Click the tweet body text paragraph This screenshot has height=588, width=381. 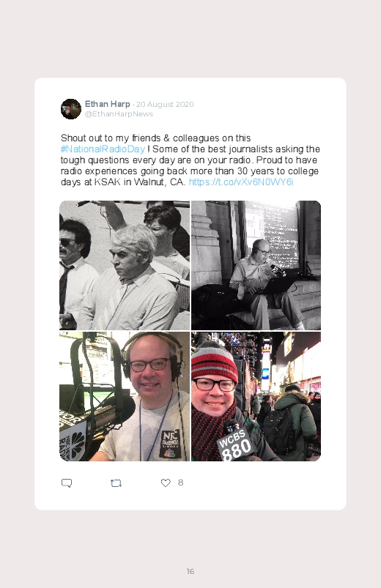(190, 160)
